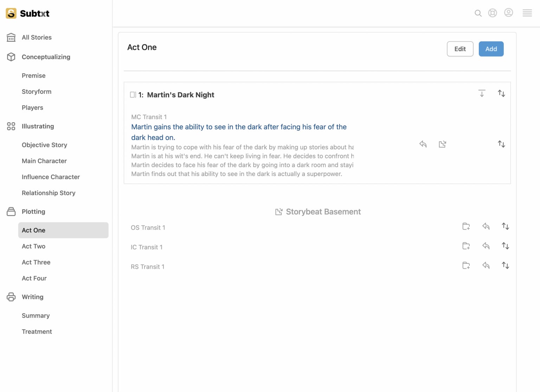The width and height of the screenshot is (540, 392).
Task: Switch to Act Two
Action: click(x=33, y=246)
